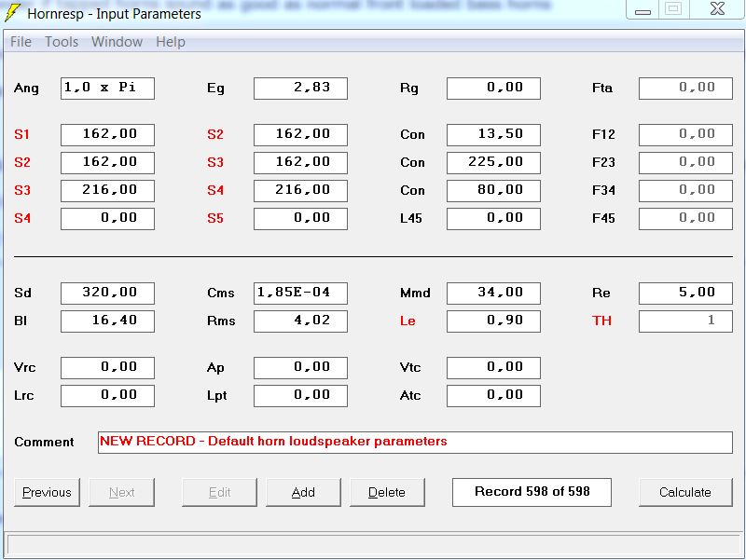The height and width of the screenshot is (560, 746).
Task: Click the red TH label
Action: pos(601,321)
